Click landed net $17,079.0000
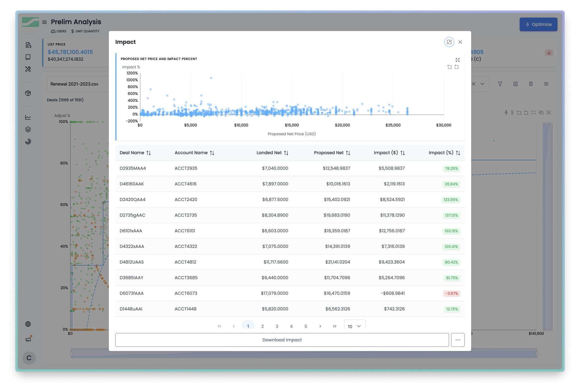This screenshot has height=392, width=580. click(274, 293)
